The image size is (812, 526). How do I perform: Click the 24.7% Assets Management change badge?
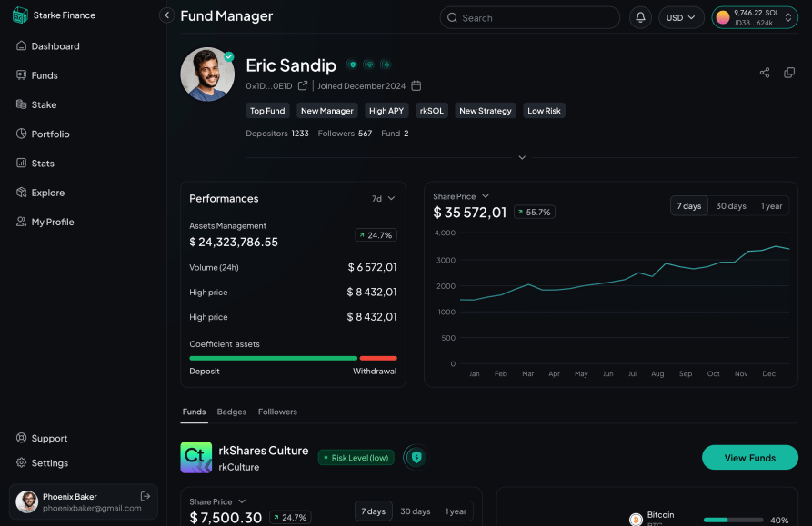[376, 235]
